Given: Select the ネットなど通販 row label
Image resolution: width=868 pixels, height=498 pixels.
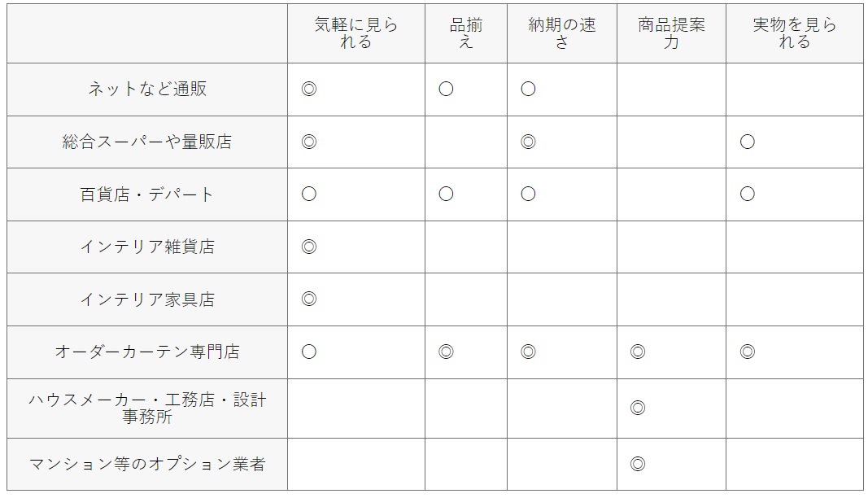Looking at the screenshot, I should click(147, 89).
